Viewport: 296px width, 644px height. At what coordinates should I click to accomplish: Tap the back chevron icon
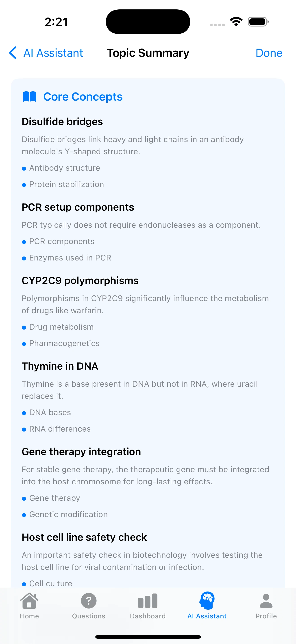pyautogui.click(x=13, y=53)
